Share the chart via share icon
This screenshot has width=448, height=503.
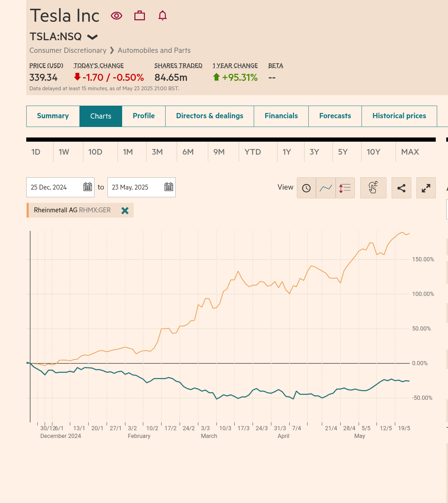401,188
